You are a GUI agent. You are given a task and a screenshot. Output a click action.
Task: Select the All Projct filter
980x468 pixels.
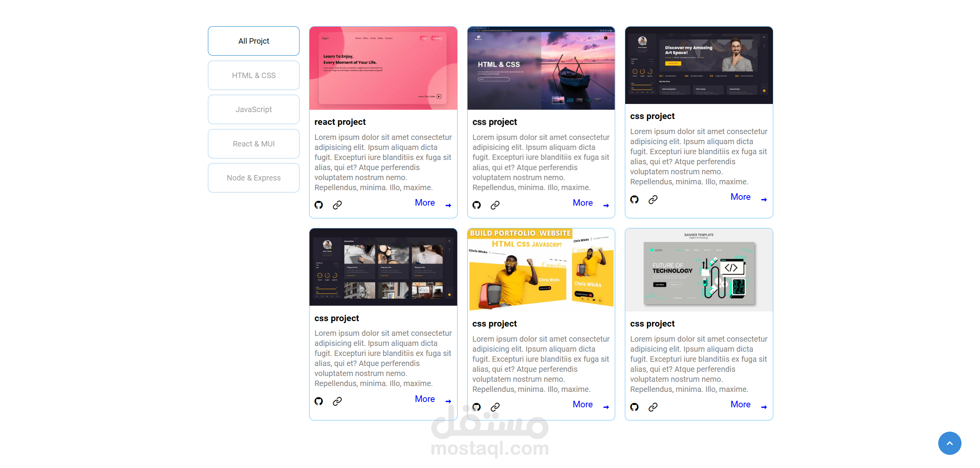coord(254,41)
